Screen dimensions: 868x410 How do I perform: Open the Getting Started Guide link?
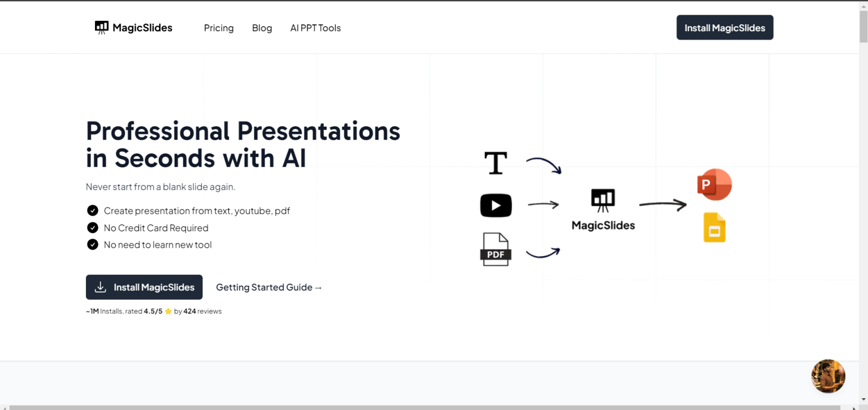point(269,287)
